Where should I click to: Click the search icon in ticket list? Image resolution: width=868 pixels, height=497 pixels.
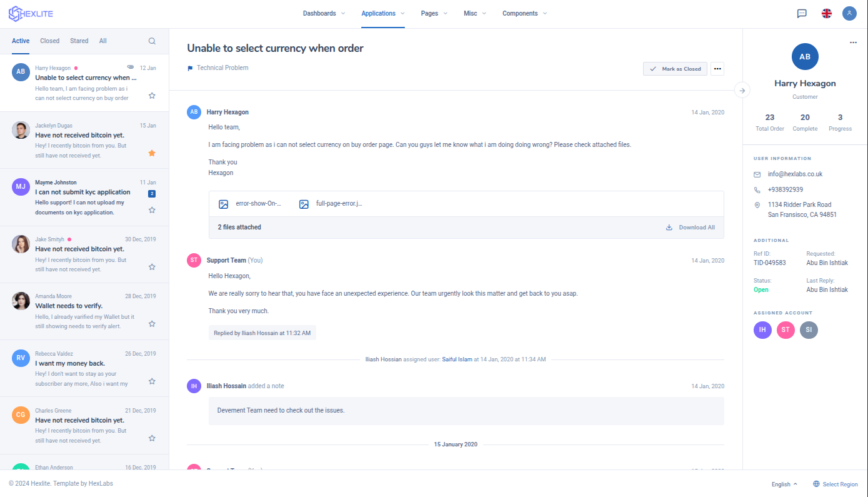point(152,41)
